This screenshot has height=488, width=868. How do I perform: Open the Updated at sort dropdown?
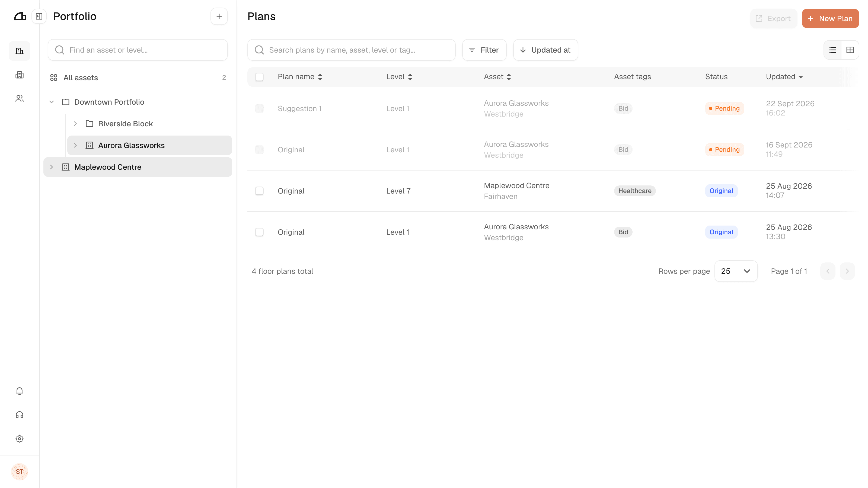click(545, 50)
